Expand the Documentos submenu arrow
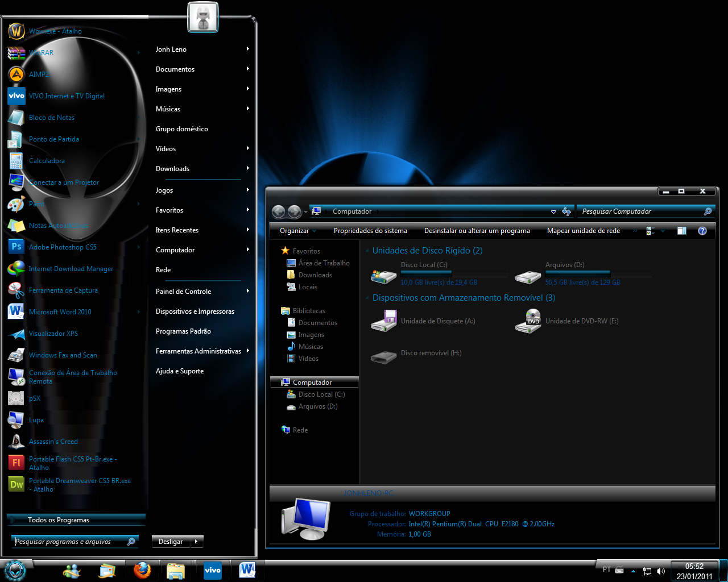This screenshot has width=728, height=582. (248, 69)
